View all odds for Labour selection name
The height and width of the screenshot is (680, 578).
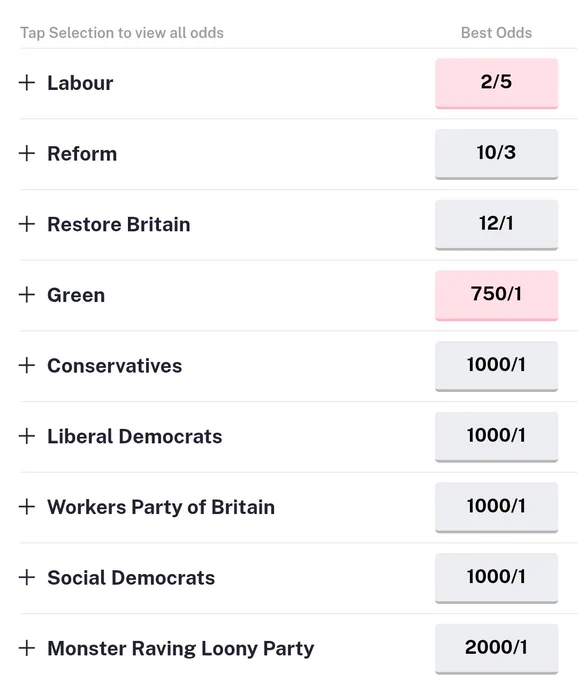coord(80,83)
